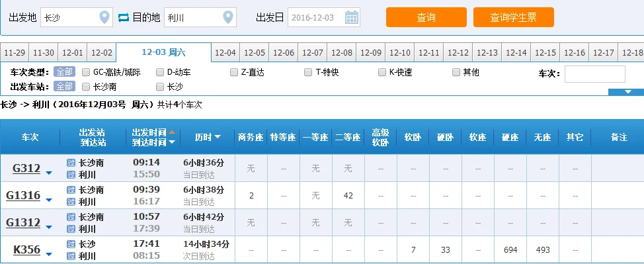Screen dimensions: 644x264
Task: Collapse the filter panel arrow tab
Action: [x=627, y=92]
